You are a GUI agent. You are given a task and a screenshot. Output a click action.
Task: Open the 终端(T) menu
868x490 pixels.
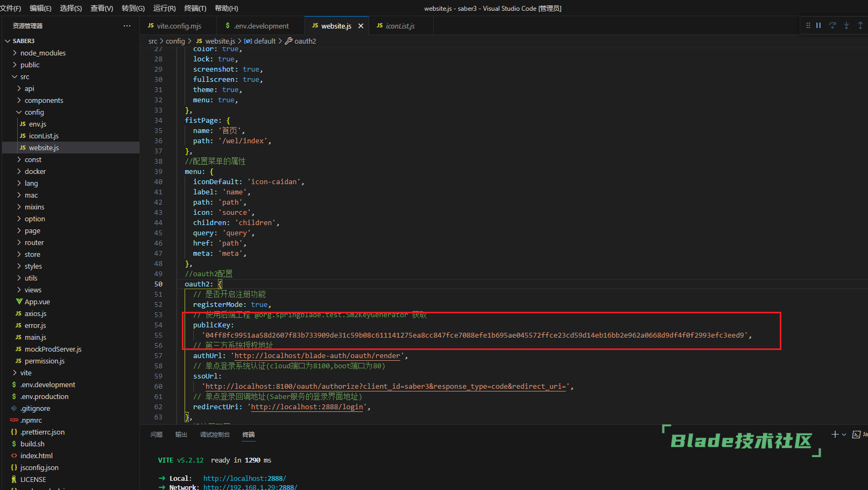(195, 8)
